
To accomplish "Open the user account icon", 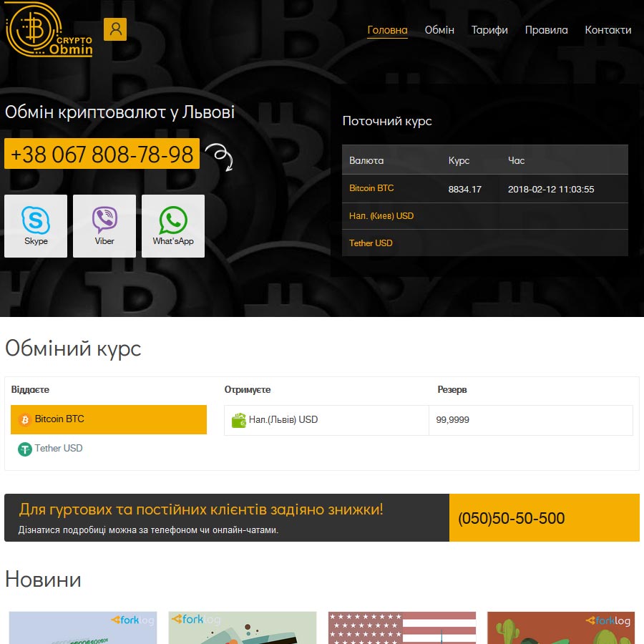I will (115, 29).
